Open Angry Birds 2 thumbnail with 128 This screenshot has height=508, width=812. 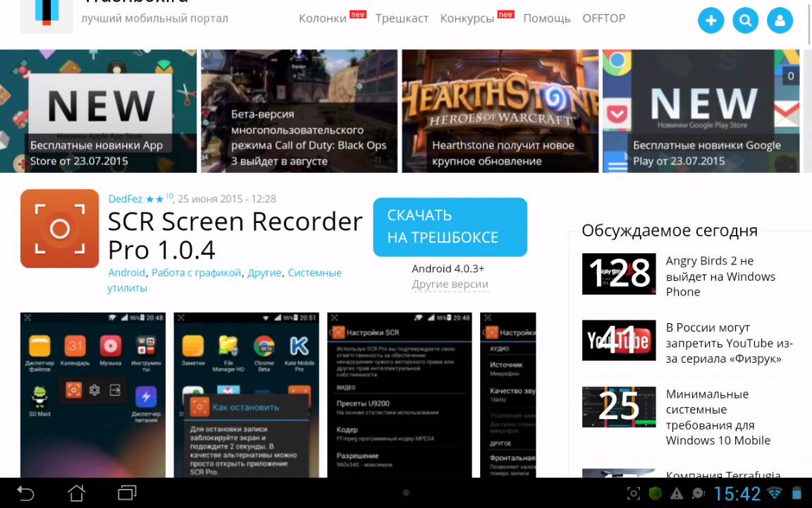[619, 274]
